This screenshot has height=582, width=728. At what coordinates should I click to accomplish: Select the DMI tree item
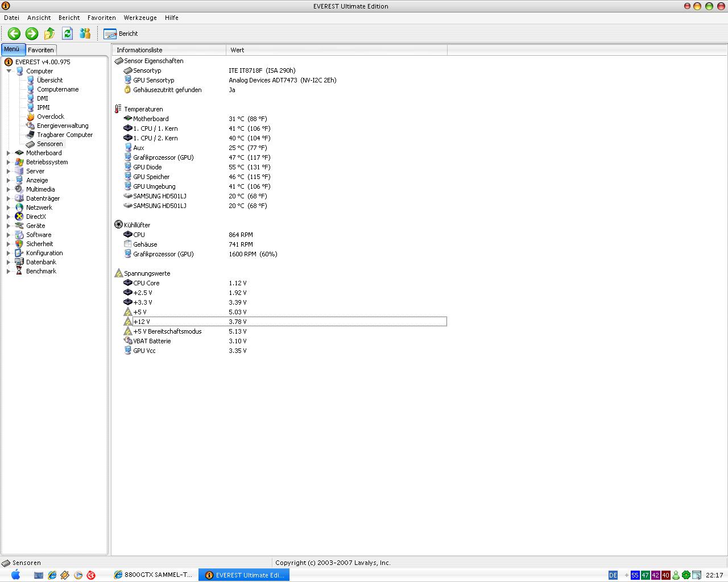[43, 98]
